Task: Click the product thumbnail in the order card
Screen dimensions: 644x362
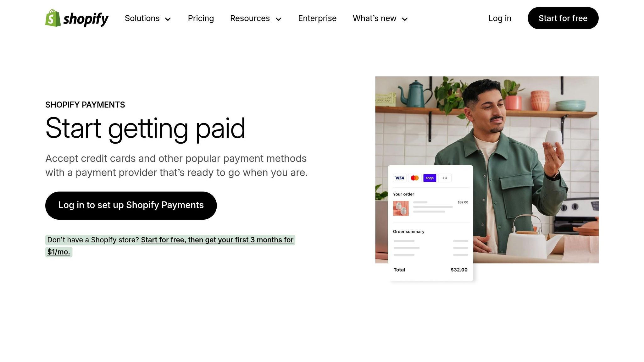Action: coord(400,208)
